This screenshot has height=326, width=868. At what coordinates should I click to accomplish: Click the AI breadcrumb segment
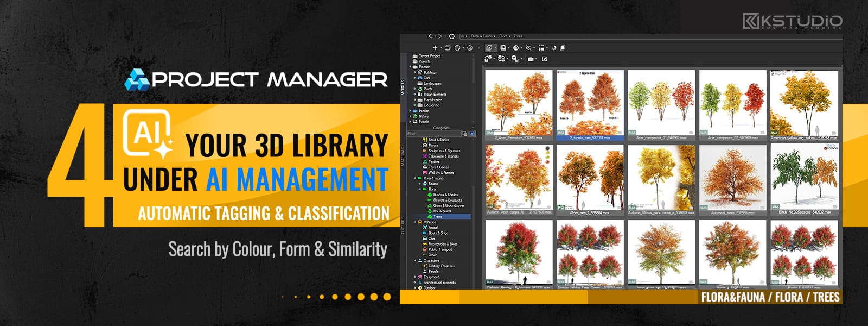463,36
